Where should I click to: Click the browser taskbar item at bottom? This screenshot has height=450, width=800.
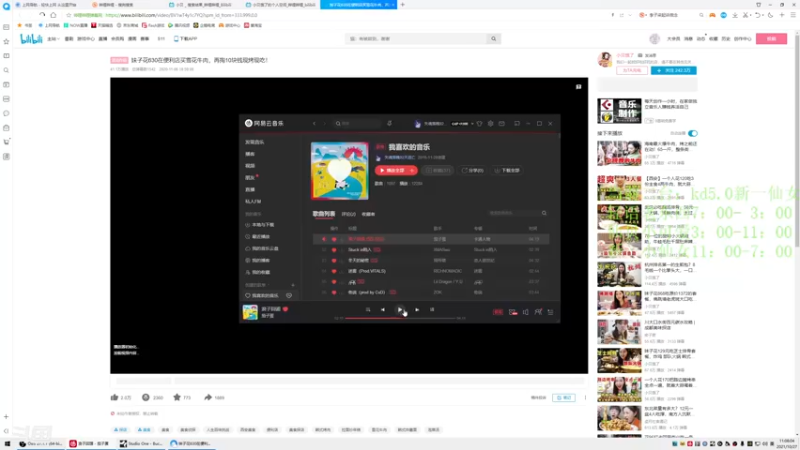click(x=191, y=443)
